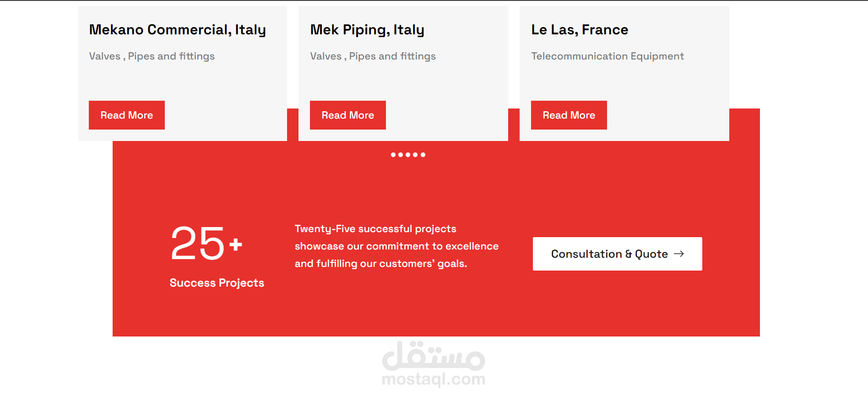Click Valves, Pipes and fittings under Mek Piping
Screen dimensions: 868x396
pos(373,56)
